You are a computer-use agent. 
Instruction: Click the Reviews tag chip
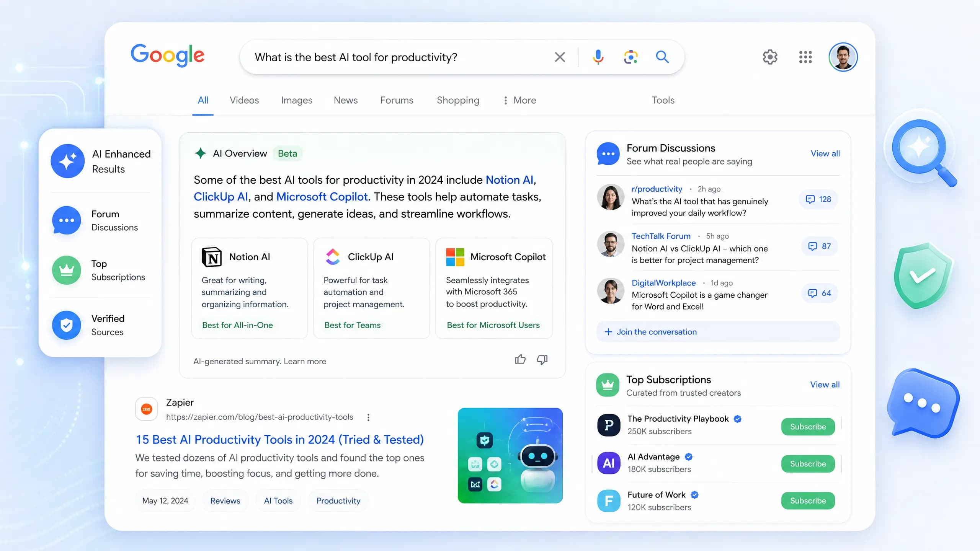(x=225, y=501)
